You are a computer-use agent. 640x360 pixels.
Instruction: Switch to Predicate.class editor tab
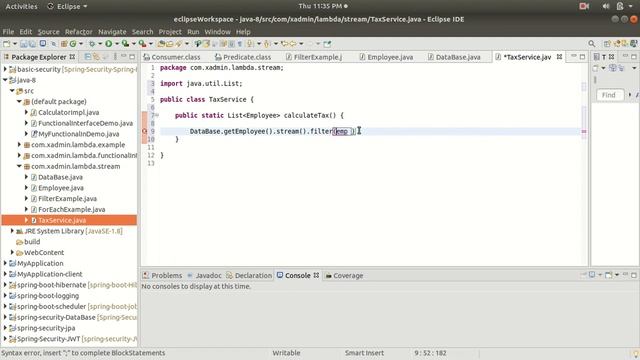242,57
